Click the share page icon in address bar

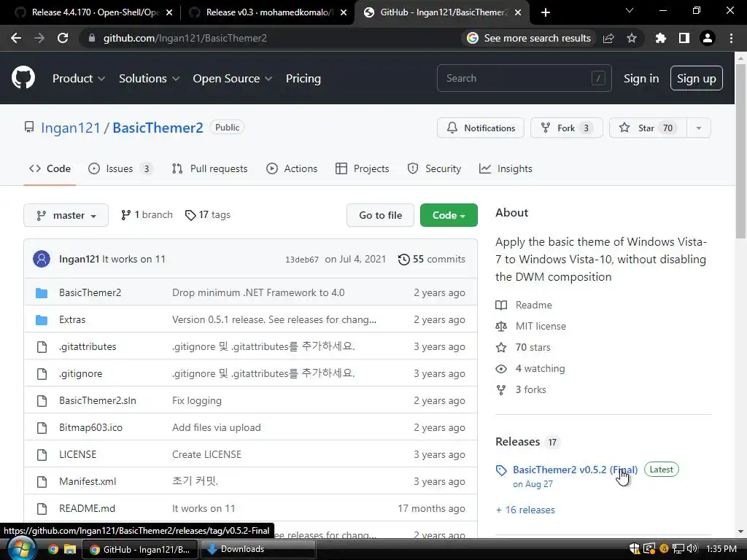(608, 38)
